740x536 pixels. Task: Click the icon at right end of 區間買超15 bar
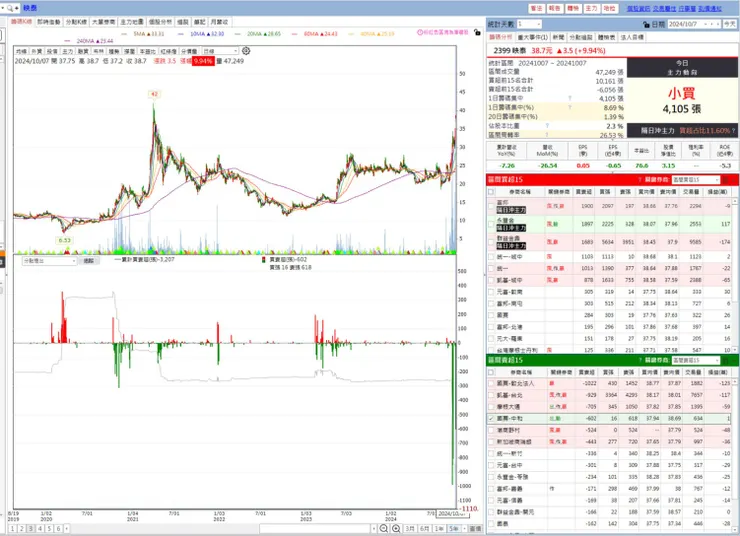point(725,180)
